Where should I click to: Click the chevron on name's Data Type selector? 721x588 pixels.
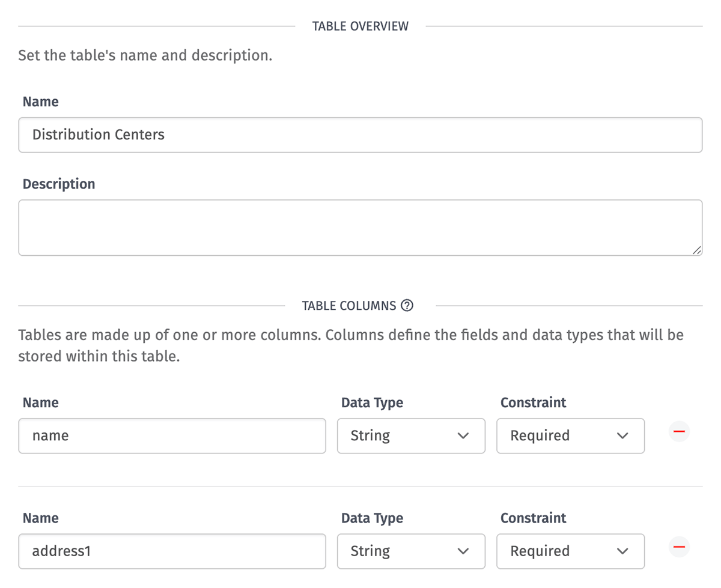click(x=464, y=435)
